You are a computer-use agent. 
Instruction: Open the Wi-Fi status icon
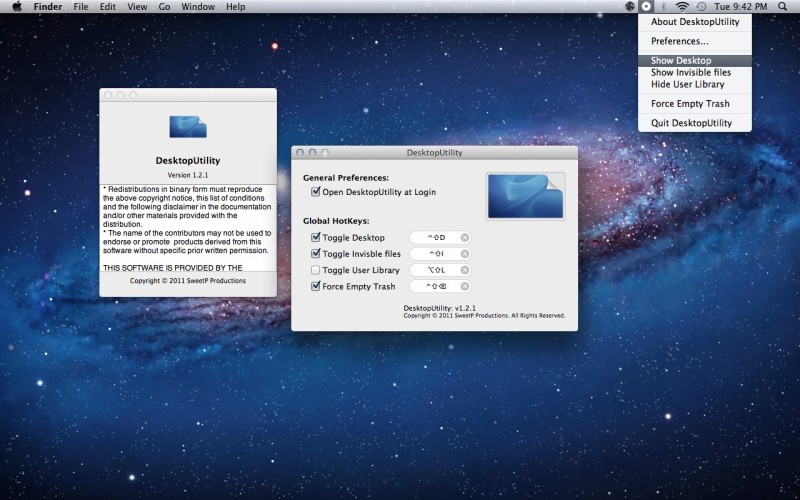click(x=682, y=7)
